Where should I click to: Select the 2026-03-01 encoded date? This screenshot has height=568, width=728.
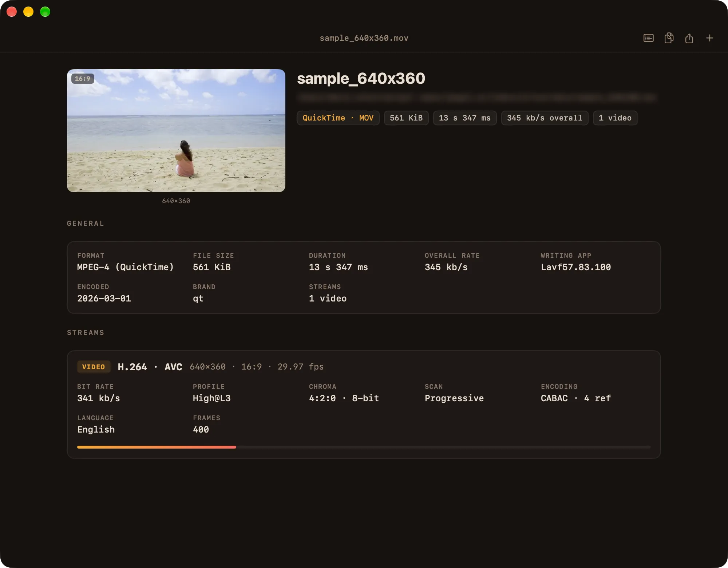pos(104,298)
